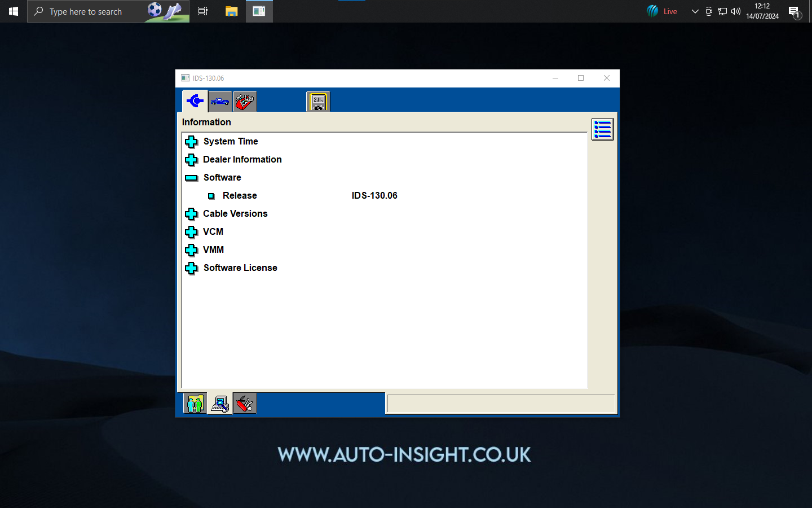Screen dimensions: 812x508
Task: Select the computer with magnifier icon
Action: click(220, 404)
